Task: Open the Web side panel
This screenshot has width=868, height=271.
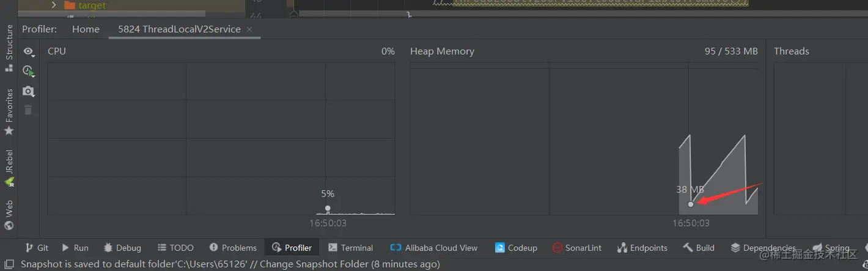Action: pos(9,215)
